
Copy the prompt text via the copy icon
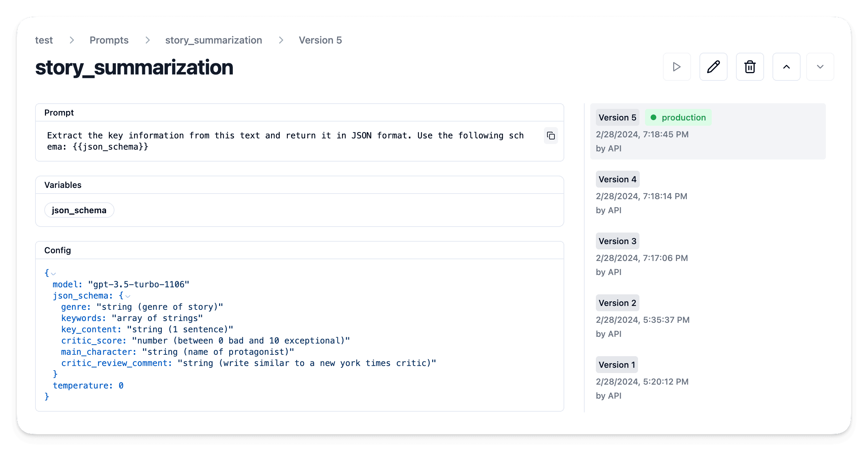(551, 136)
